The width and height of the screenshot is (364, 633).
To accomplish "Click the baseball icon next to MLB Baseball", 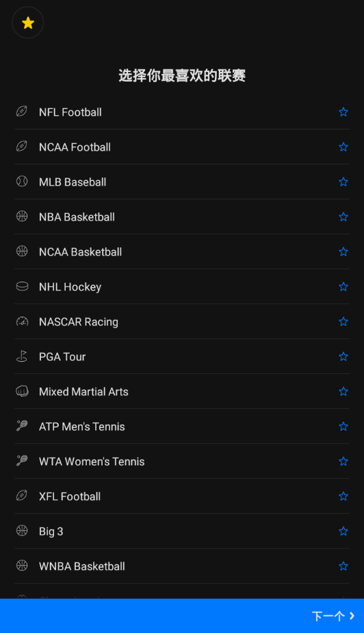I will click(22, 182).
